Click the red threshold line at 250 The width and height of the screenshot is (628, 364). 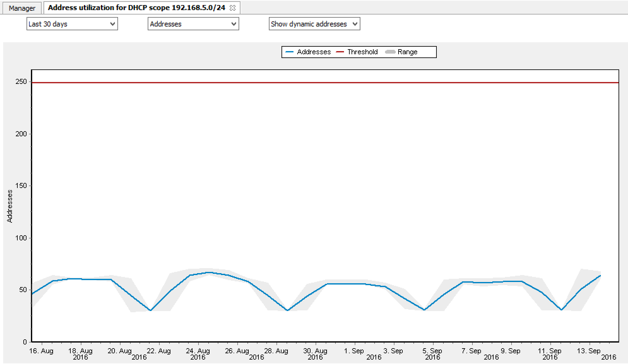pyautogui.click(x=316, y=83)
